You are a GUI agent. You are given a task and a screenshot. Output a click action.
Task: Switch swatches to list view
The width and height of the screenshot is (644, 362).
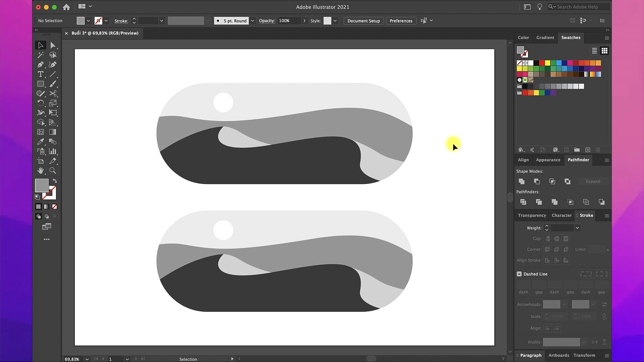click(x=594, y=51)
